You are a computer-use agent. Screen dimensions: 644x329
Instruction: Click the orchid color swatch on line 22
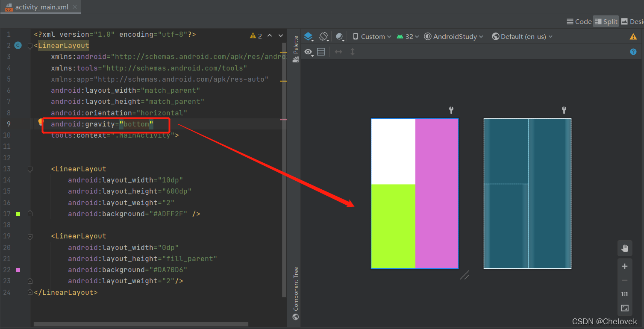18,270
